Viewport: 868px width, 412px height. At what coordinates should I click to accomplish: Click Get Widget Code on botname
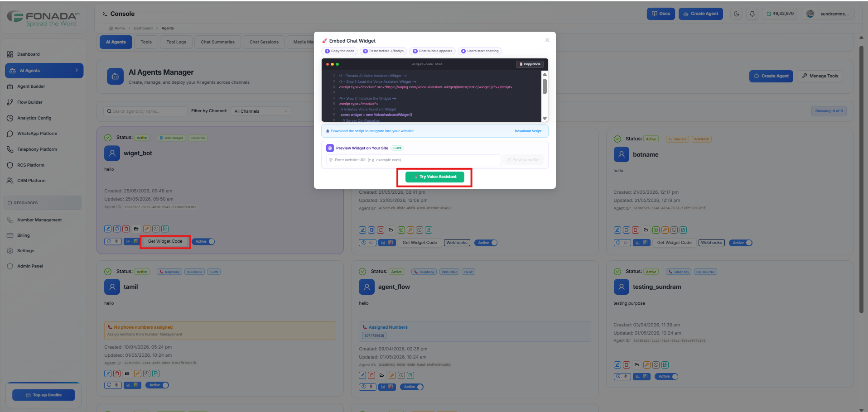pos(674,243)
